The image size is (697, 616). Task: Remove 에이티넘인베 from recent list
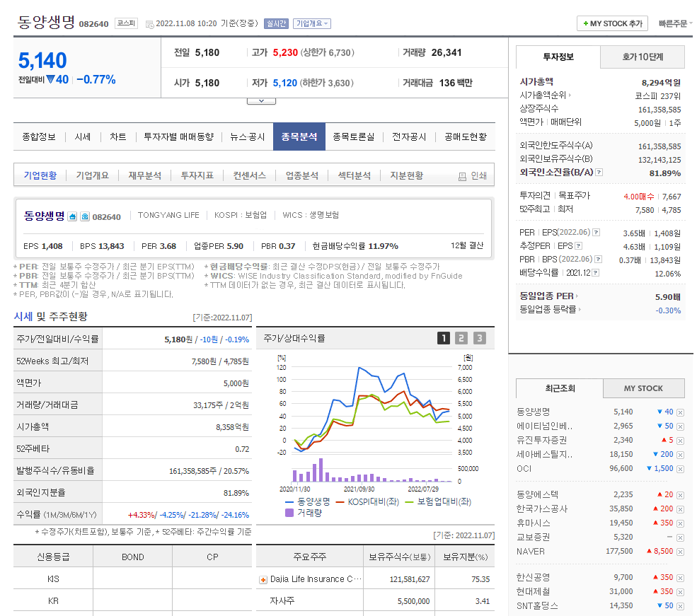point(680,426)
